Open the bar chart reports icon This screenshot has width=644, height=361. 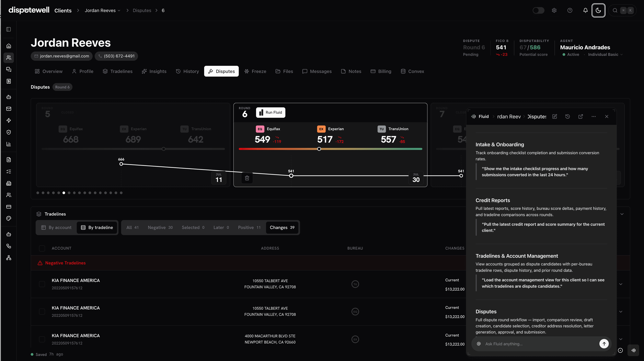(9, 144)
